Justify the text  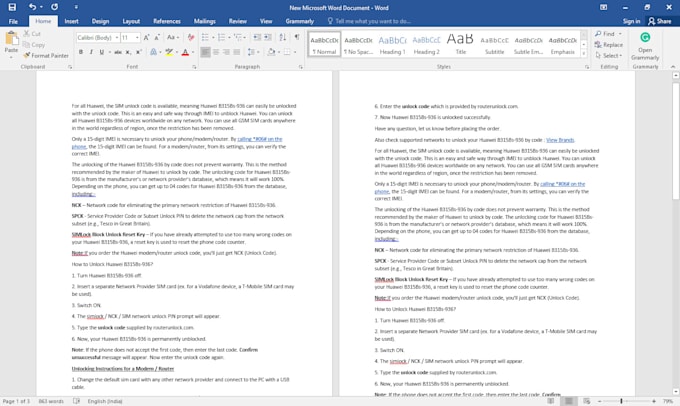(237, 52)
